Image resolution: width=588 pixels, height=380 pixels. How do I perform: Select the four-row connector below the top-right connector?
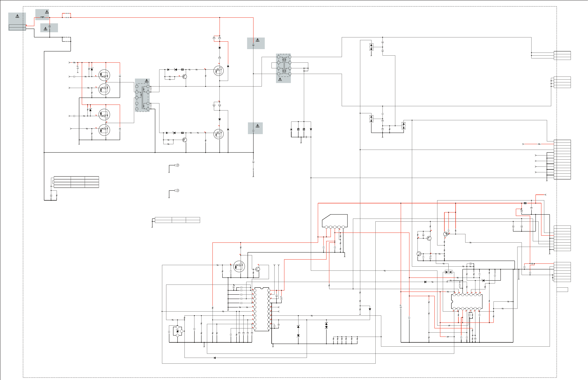562,82
